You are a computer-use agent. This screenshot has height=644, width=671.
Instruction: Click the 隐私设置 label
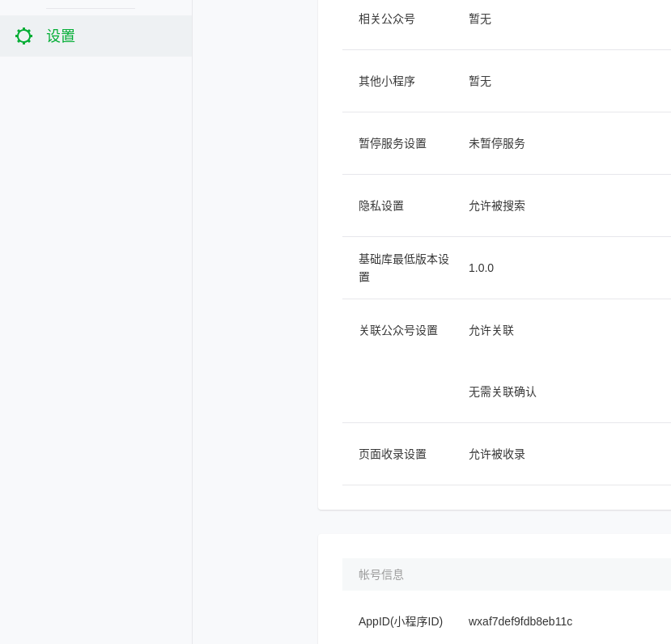[x=381, y=205]
